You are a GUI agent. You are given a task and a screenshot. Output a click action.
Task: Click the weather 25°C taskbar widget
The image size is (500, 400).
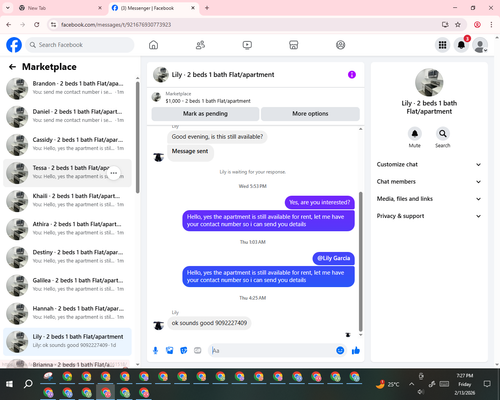[388, 384]
